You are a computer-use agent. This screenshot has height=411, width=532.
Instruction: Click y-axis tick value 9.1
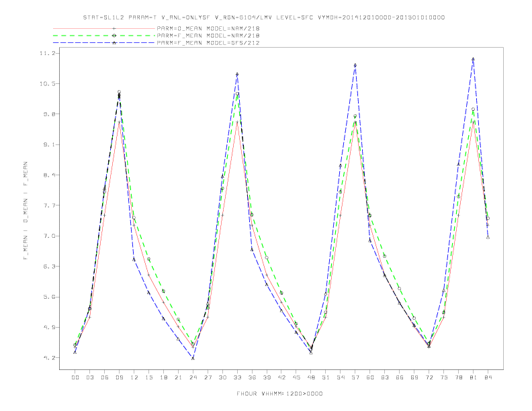coord(48,144)
